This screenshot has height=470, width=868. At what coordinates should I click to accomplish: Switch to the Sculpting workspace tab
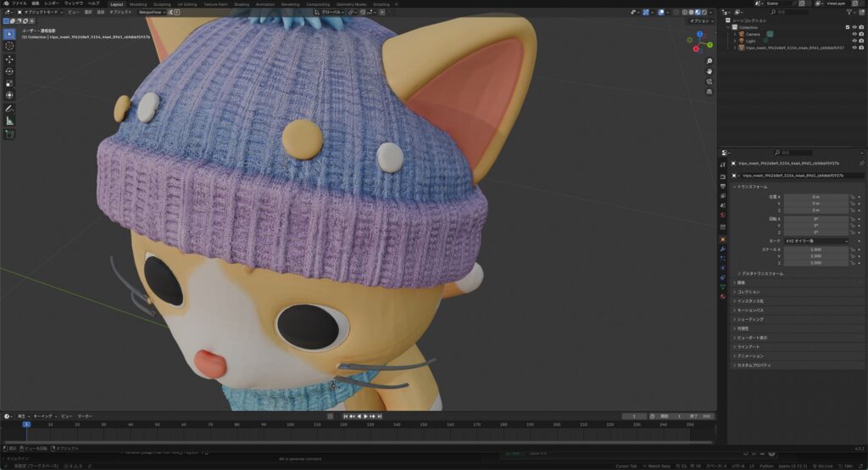pos(161,3)
